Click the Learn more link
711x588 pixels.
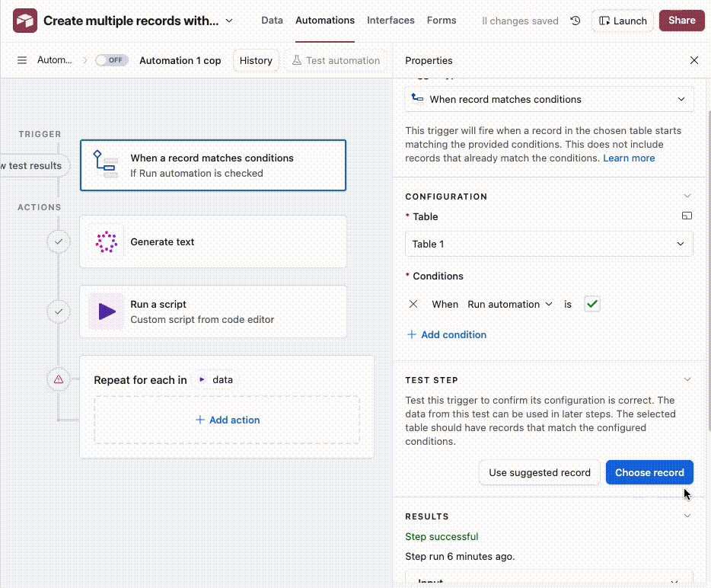tap(629, 158)
